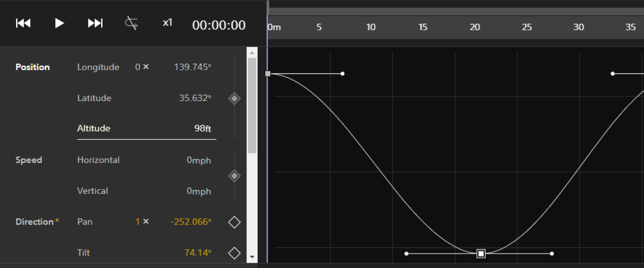This screenshot has height=268, width=644.
Task: Toggle the loop playback icon
Action: pos(131,23)
